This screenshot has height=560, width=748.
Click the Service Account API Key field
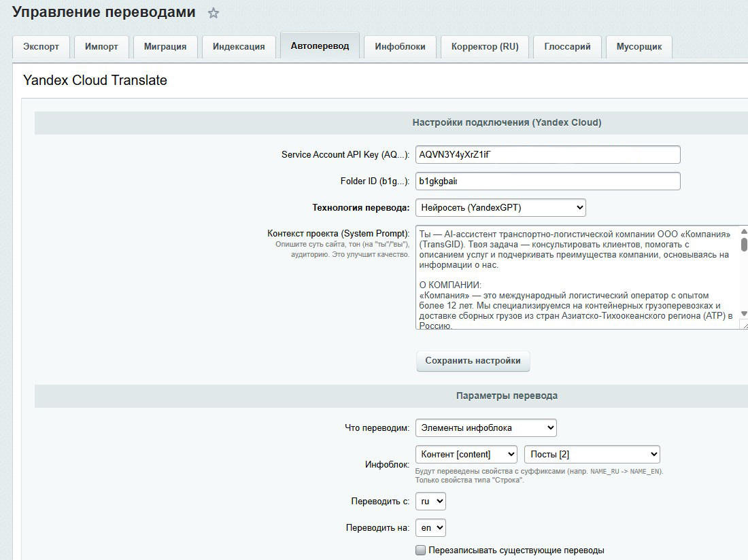(x=547, y=155)
